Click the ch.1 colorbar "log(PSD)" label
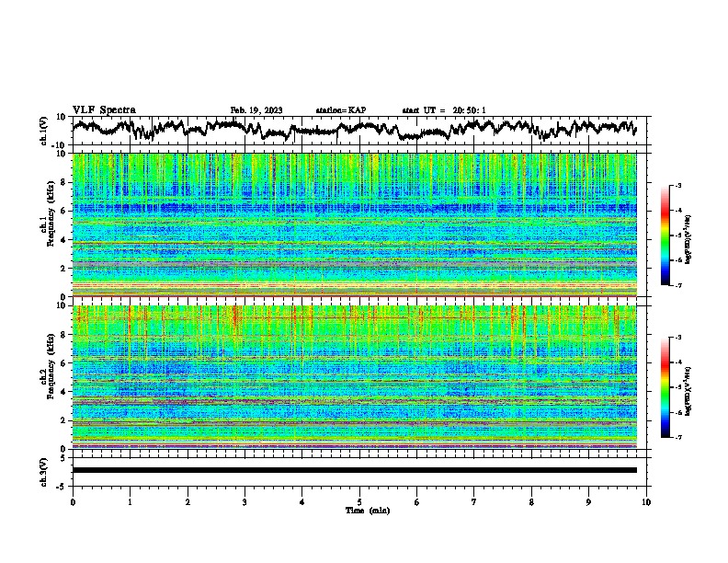This screenshot has height=563, width=728. [x=688, y=239]
